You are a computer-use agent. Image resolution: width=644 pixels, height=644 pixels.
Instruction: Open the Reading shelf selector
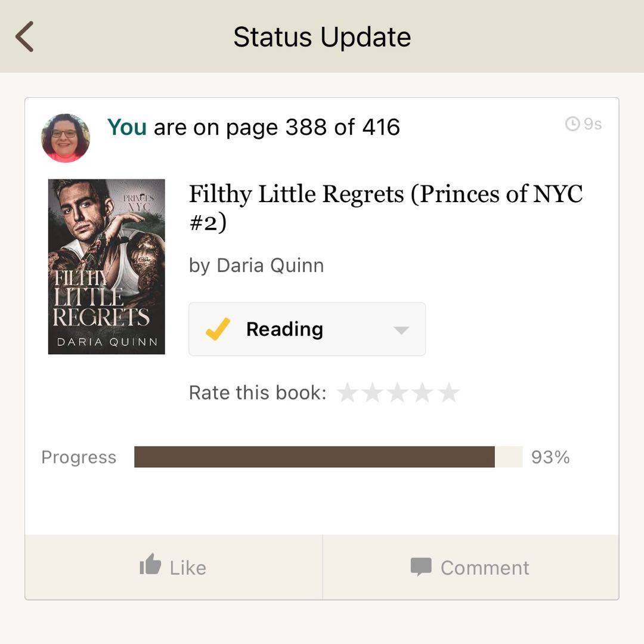point(307,329)
